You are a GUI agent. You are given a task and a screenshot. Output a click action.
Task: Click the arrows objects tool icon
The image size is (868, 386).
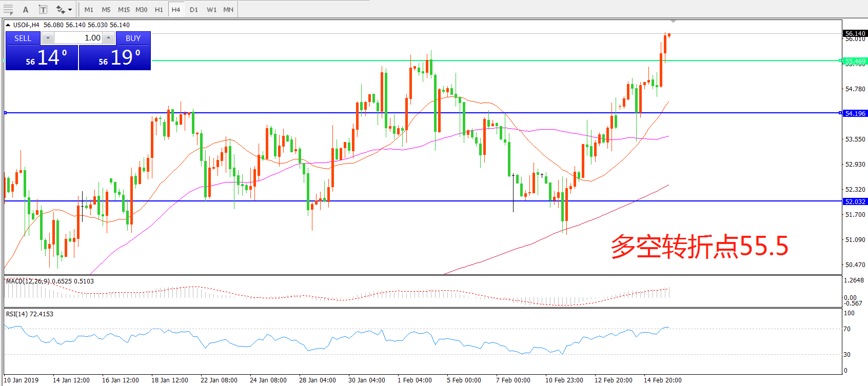[60, 9]
